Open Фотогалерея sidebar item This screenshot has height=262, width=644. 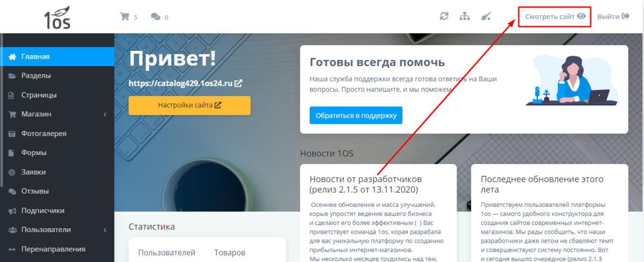click(x=57, y=133)
